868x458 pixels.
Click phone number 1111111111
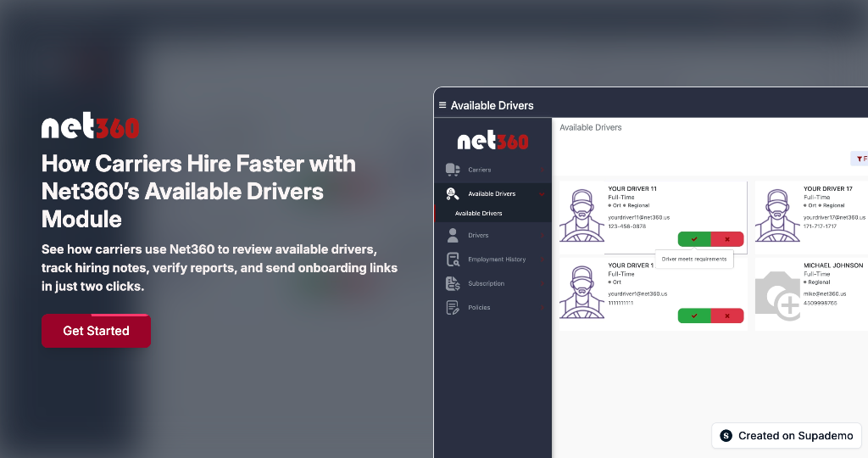pos(620,303)
